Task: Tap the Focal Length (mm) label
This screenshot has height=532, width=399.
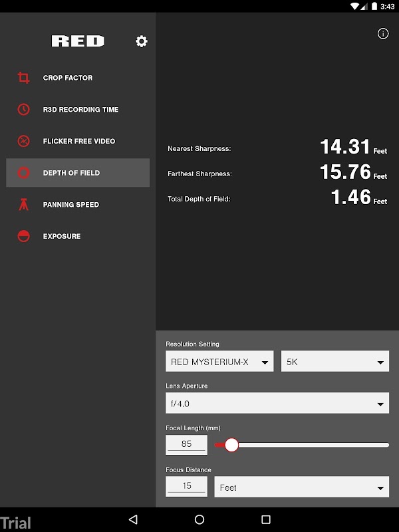Action: coord(193,428)
